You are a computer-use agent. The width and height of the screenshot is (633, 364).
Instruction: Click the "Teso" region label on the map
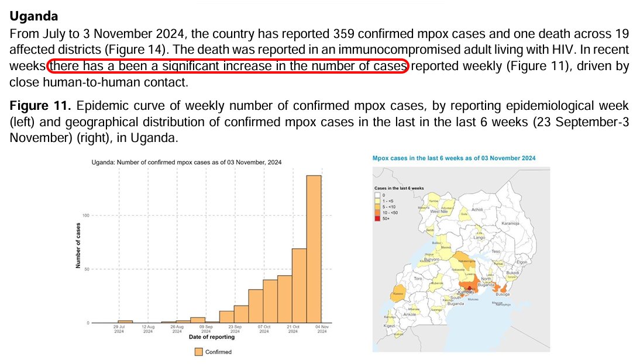click(496, 252)
